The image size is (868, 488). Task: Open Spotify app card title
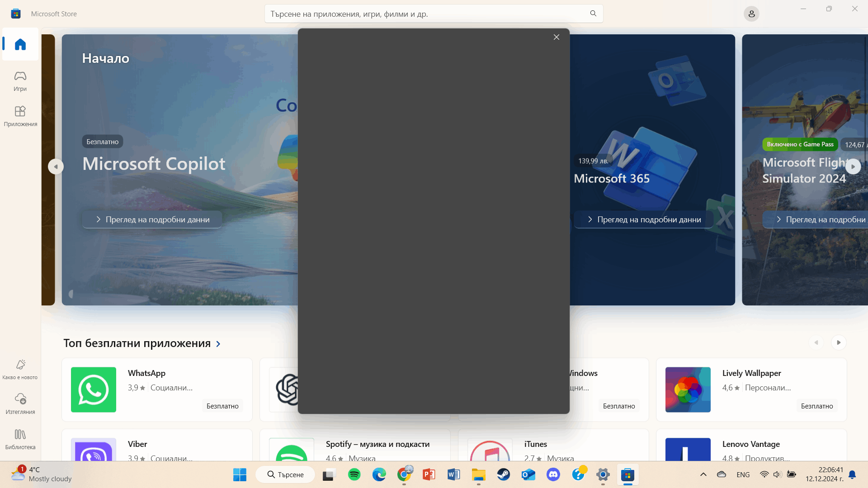pos(377,444)
